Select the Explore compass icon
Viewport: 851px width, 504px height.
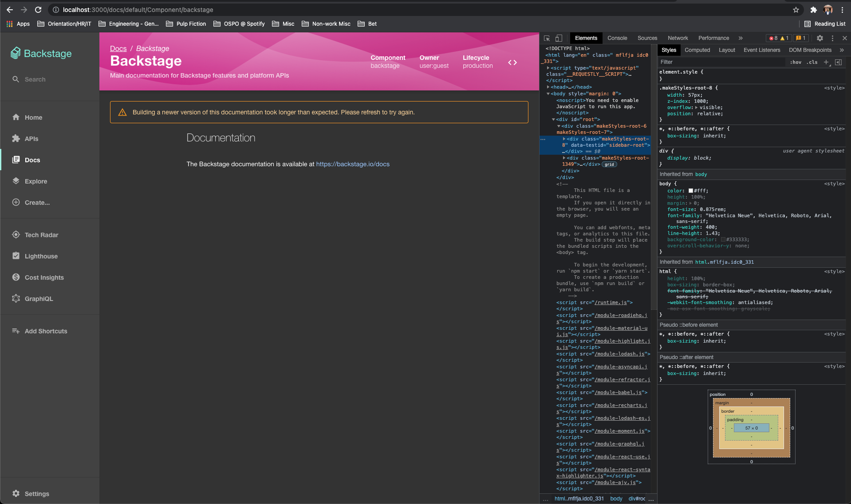[x=16, y=181]
